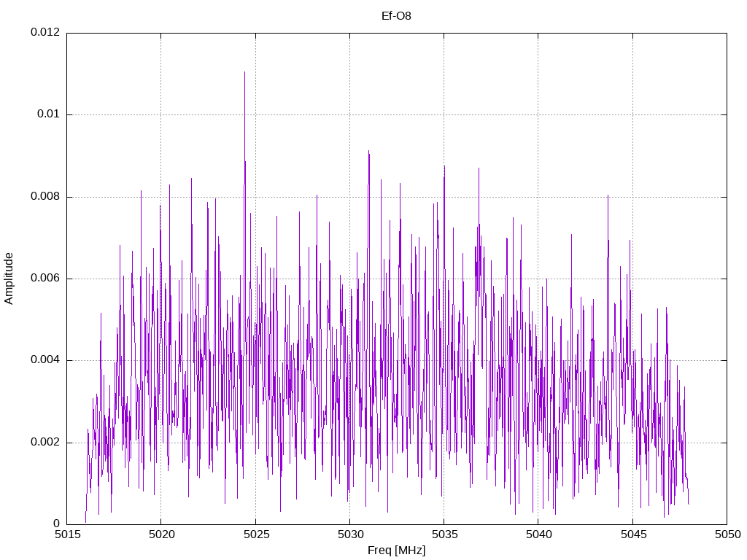Click the 0 y-axis tick label
This screenshot has height=560, width=747.
57,524
